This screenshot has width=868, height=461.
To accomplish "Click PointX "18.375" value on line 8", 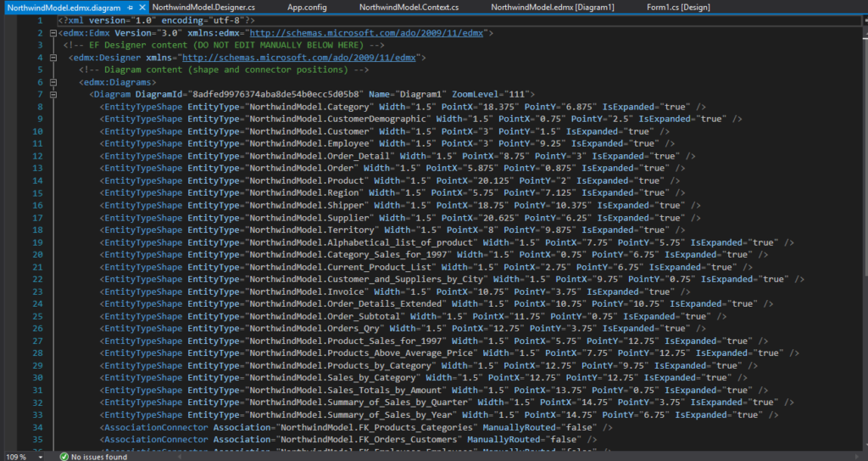I will coord(496,107).
